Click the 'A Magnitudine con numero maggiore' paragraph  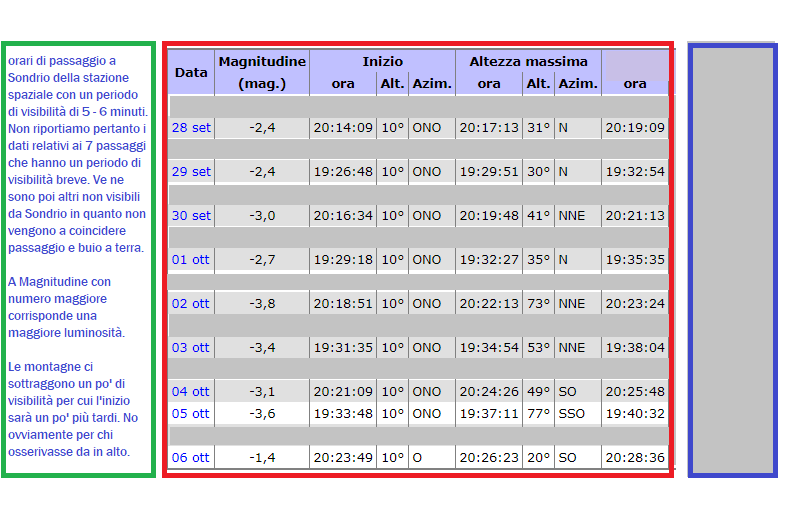click(x=66, y=307)
